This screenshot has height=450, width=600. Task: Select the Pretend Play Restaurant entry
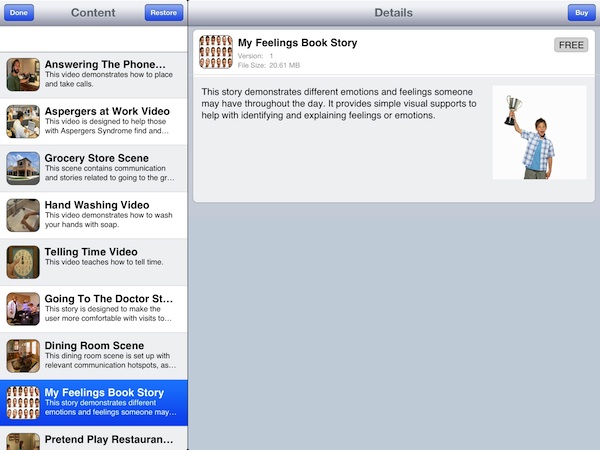110,439
